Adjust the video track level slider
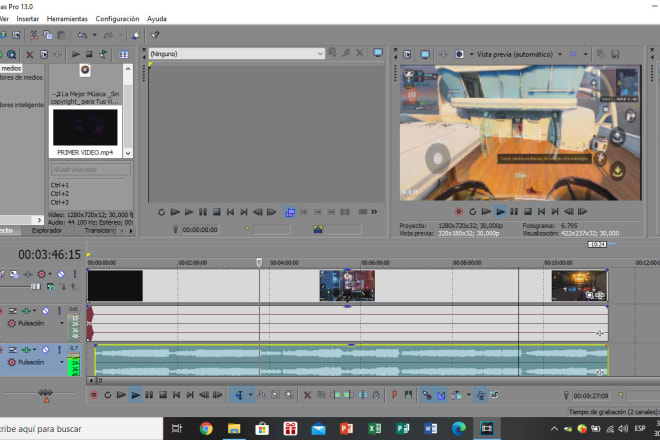This screenshot has height=440, width=660. coord(35,287)
